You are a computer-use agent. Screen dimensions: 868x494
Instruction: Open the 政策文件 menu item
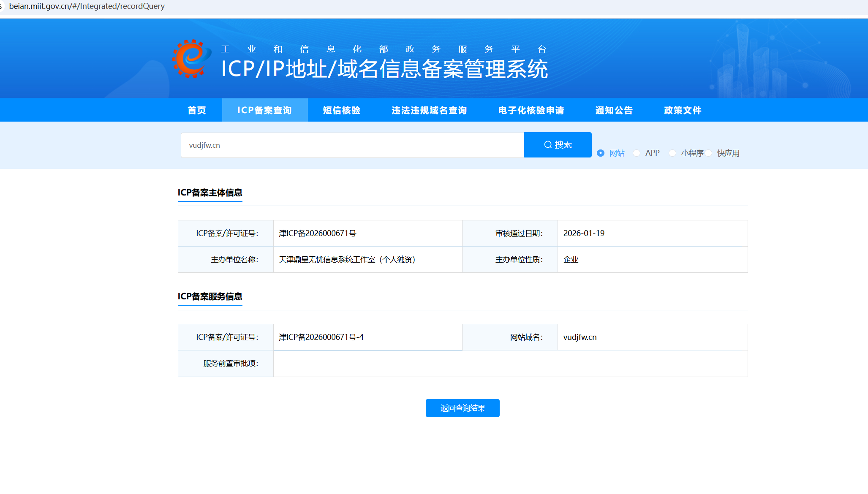coord(682,110)
